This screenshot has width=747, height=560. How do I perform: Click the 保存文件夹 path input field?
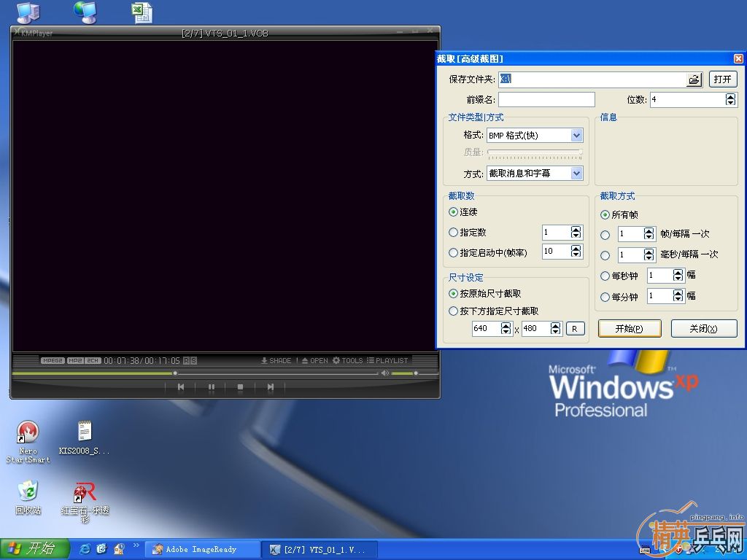pos(592,79)
